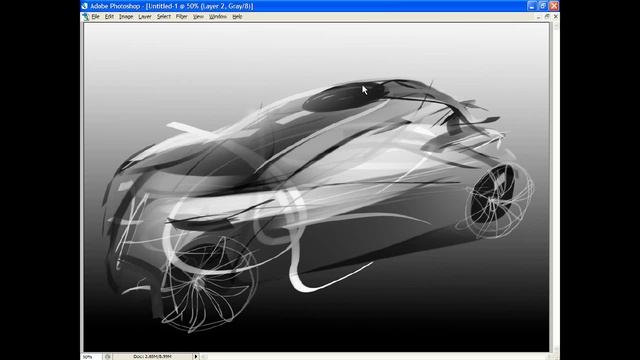Click the vertical scrollbar of the canvas
The height and width of the screenshot is (360, 640).
pos(555,188)
